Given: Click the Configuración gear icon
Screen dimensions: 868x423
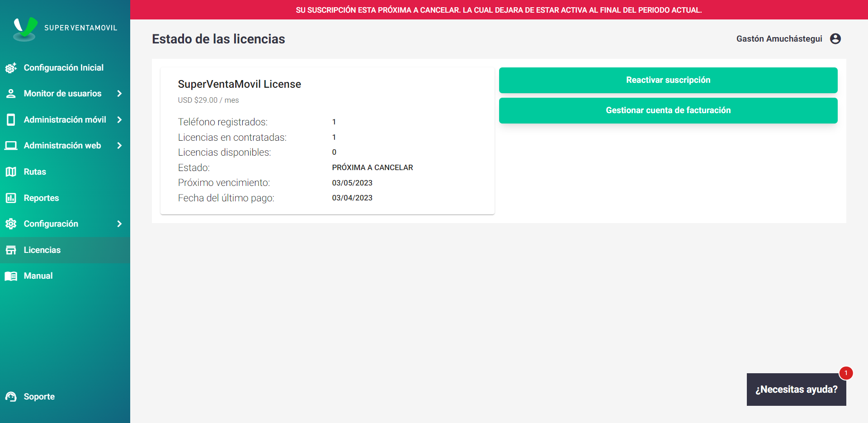Looking at the screenshot, I should tap(11, 224).
